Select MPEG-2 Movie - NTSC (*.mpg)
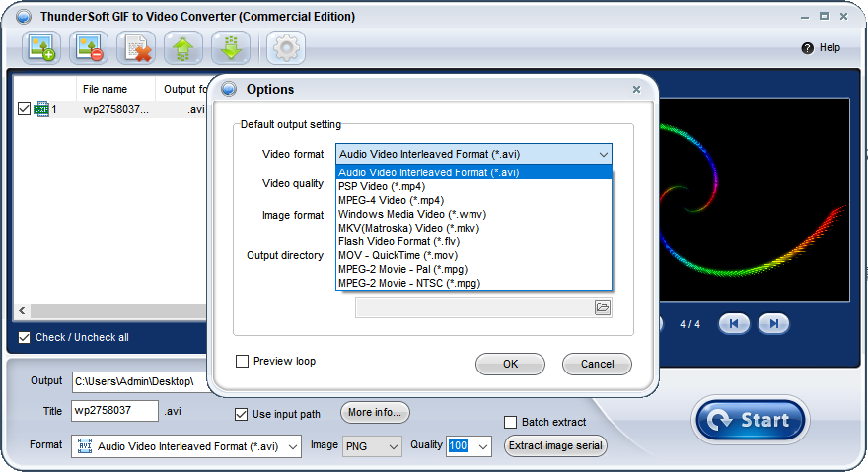Viewport: 868px width, 473px height. coord(473,283)
